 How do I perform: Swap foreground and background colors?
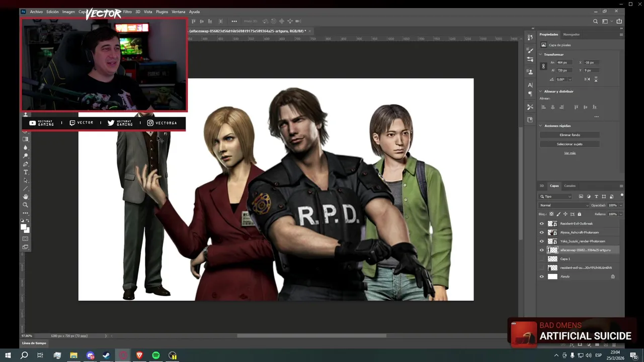tap(28, 221)
